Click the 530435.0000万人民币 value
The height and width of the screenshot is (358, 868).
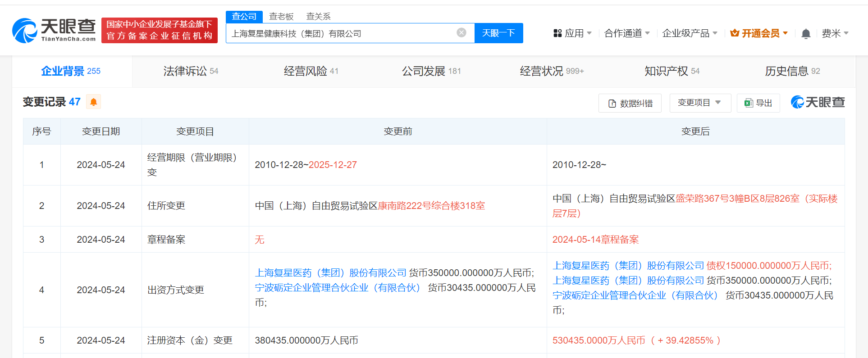pyautogui.click(x=599, y=340)
